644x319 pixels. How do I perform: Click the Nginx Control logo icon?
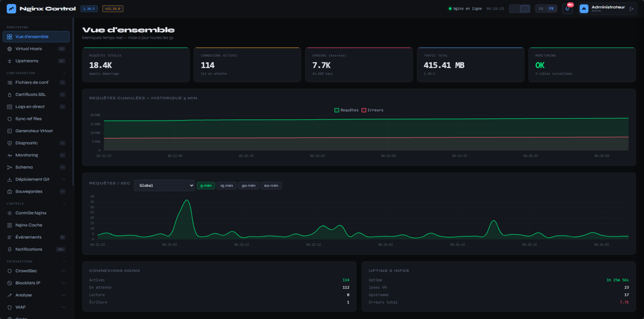(11, 9)
